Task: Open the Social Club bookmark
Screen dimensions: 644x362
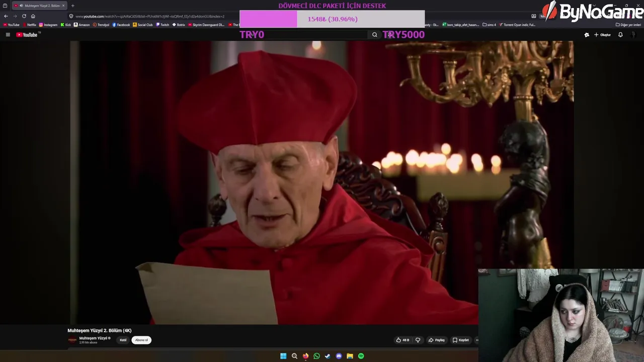Action: click(x=143, y=25)
